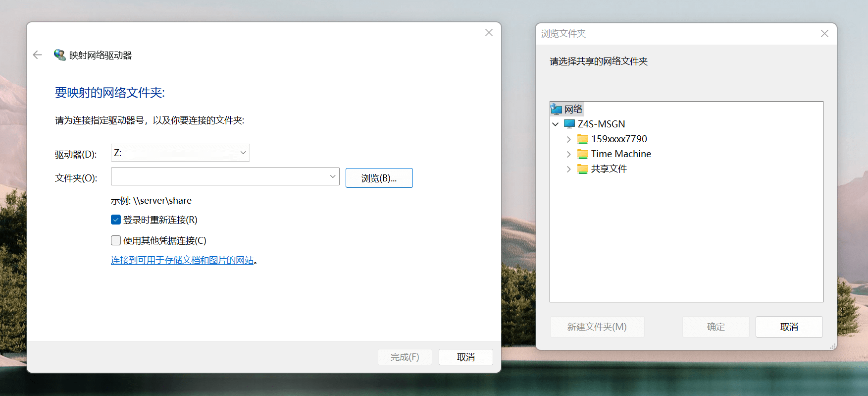Click the 新建文件夹(M) button

(597, 327)
